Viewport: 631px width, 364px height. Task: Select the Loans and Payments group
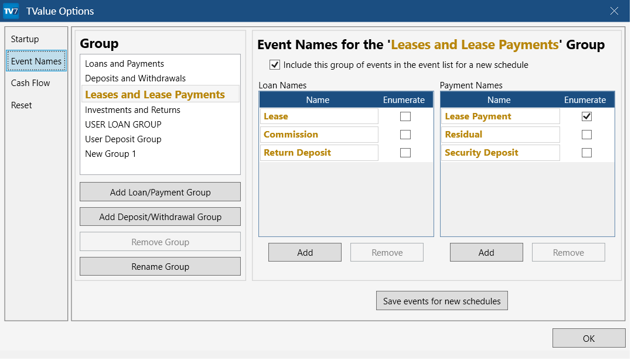pyautogui.click(x=124, y=63)
